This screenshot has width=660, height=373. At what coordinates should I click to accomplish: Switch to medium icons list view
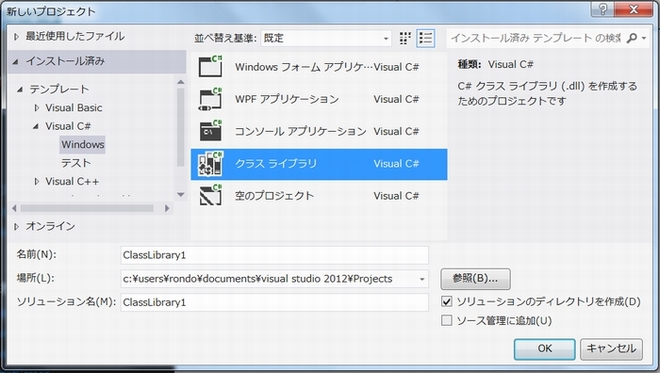click(x=426, y=38)
